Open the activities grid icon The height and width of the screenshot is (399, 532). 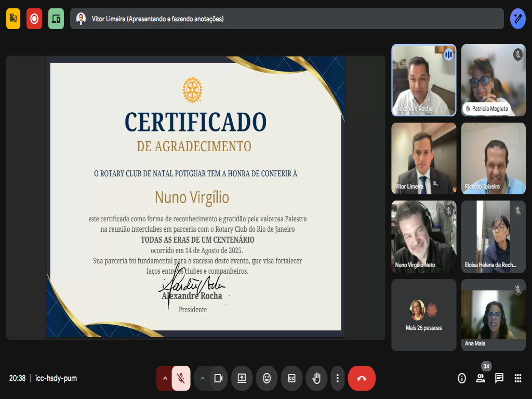[x=517, y=378]
